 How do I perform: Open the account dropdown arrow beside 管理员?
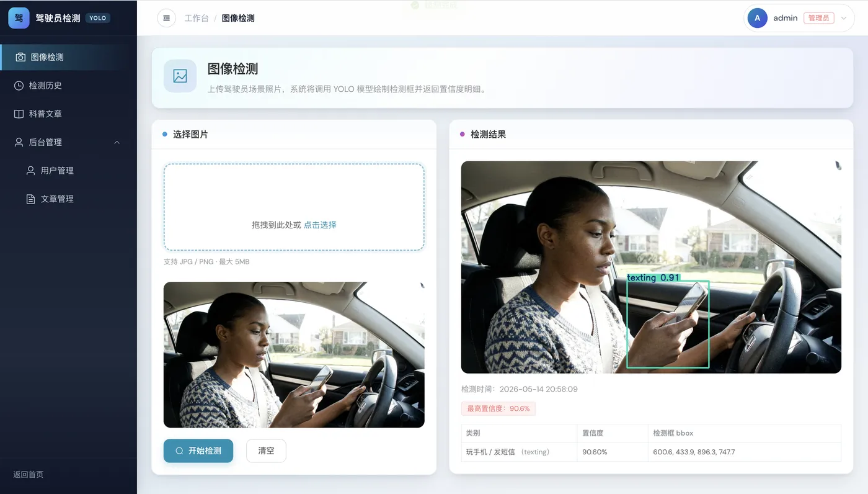pyautogui.click(x=843, y=19)
